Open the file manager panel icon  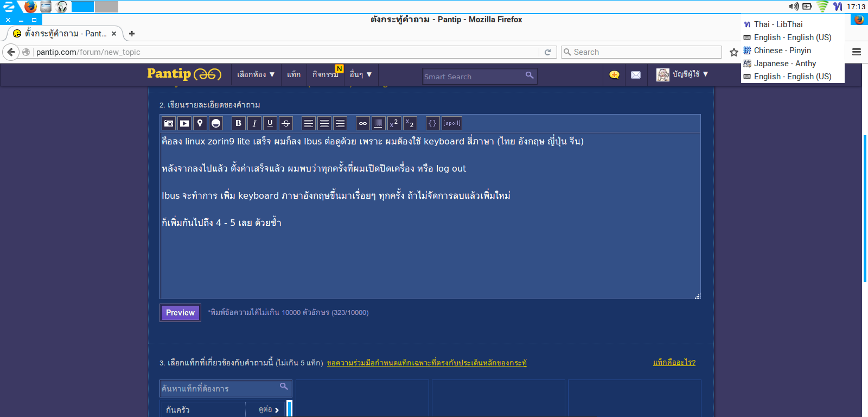pyautogui.click(x=46, y=7)
